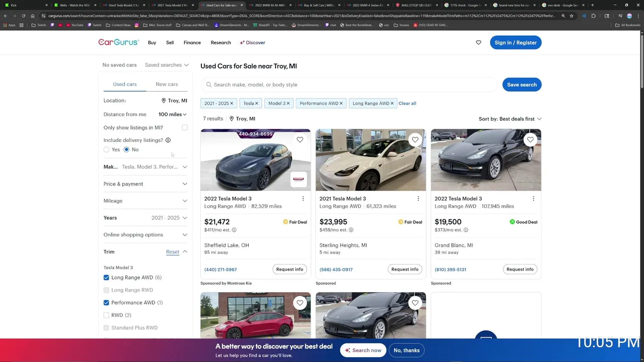
Task: Save the $19,500 Tesla Model 3 listing heart
Action: (x=530, y=140)
